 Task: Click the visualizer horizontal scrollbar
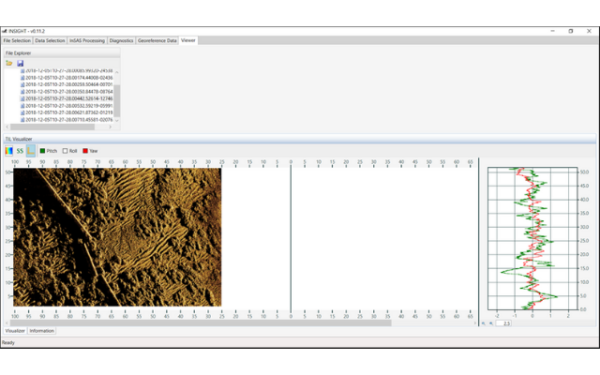point(201,323)
